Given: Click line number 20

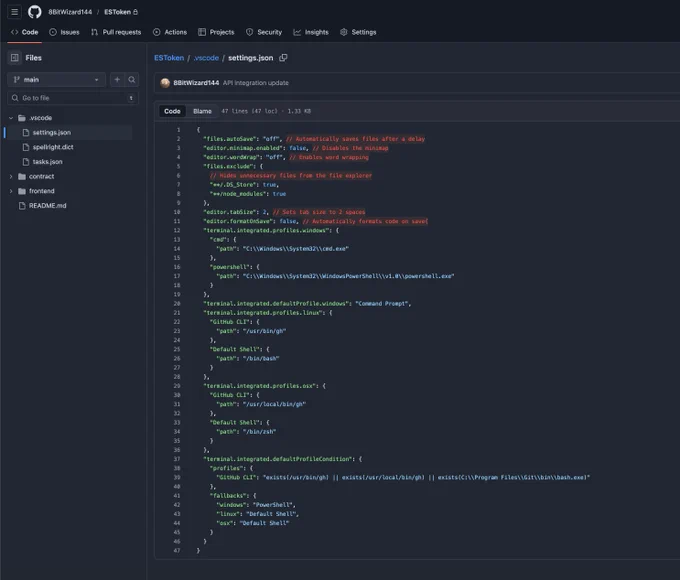Looking at the screenshot, I should (x=177, y=304).
